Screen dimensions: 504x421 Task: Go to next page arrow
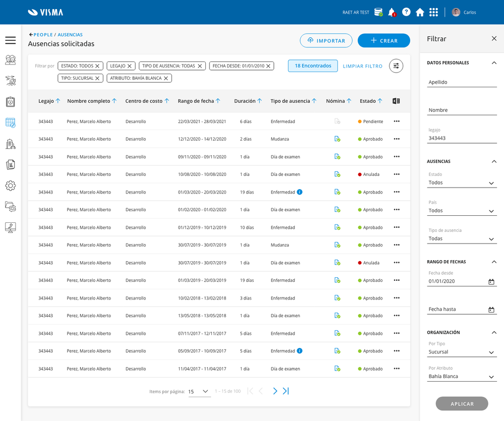275,391
